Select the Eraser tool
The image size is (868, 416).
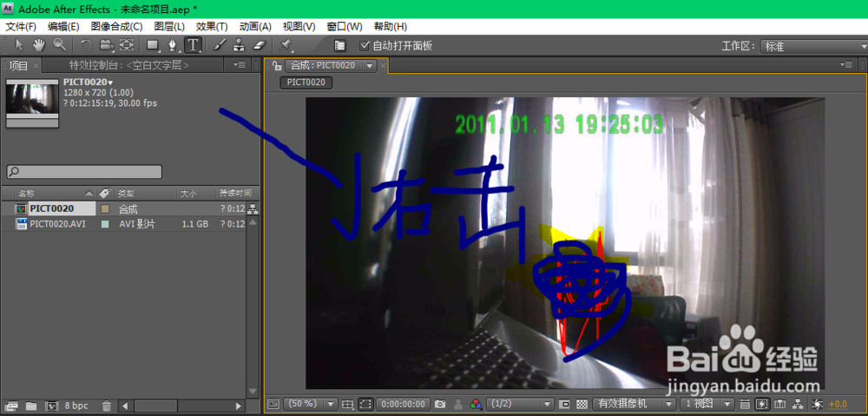coord(260,45)
